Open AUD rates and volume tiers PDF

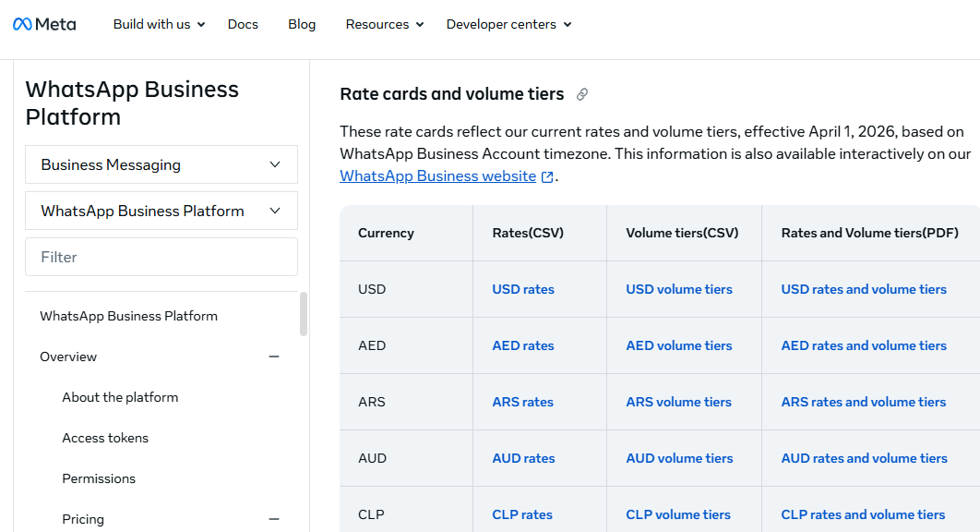(x=865, y=459)
